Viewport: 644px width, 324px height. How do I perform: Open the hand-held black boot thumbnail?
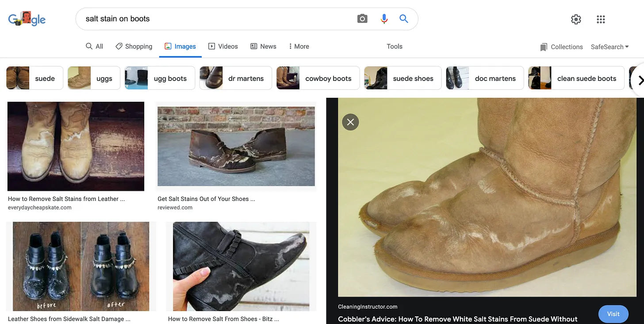pos(241,266)
